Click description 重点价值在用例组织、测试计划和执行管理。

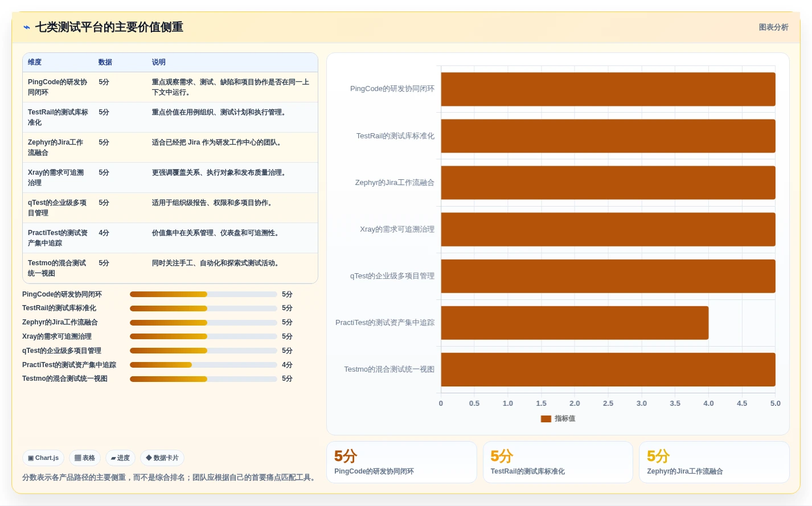point(220,112)
